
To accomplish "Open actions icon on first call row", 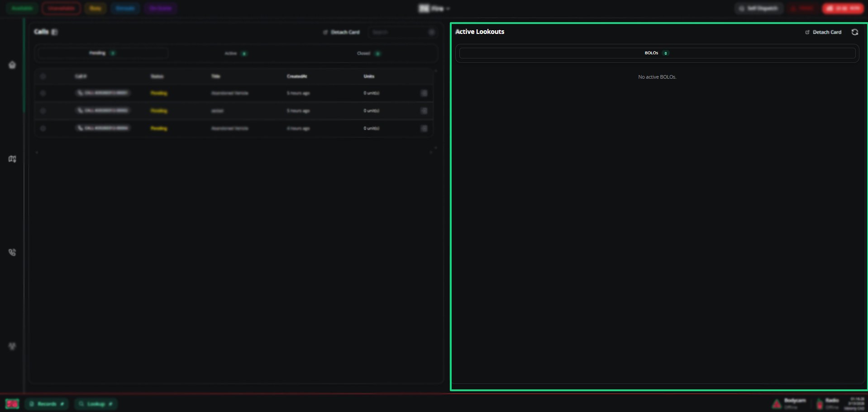I will (424, 93).
